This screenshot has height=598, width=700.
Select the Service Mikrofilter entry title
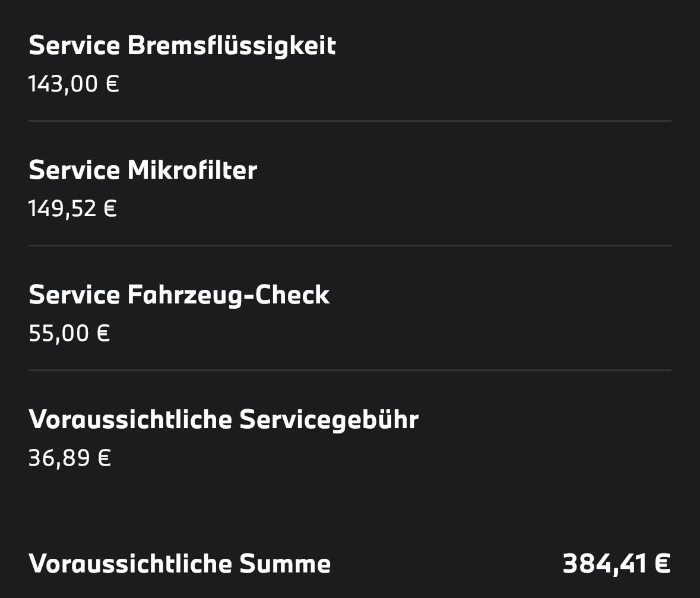tap(142, 170)
